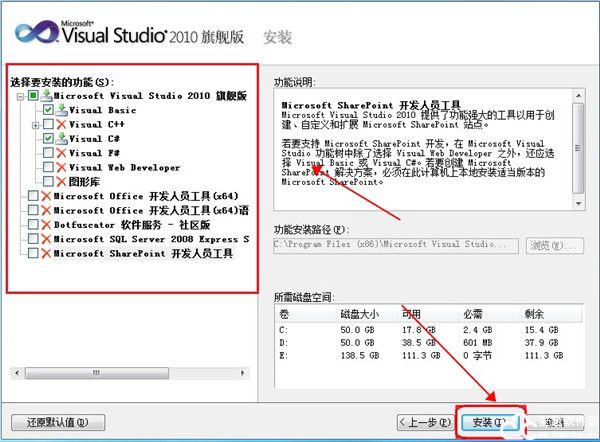Viewport: 600px width, 442px height.
Task: Click red X icon next to 图形库
Action: [61, 181]
